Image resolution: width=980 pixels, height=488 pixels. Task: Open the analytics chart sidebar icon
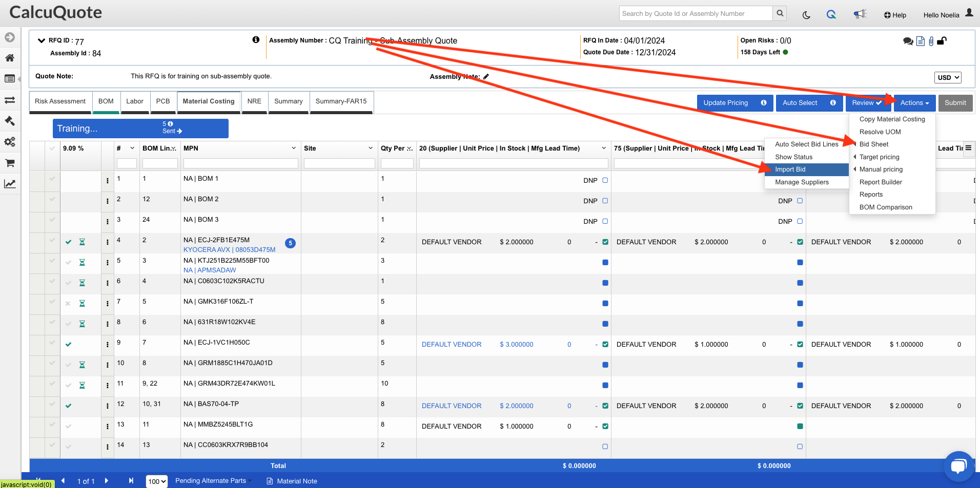[10, 184]
